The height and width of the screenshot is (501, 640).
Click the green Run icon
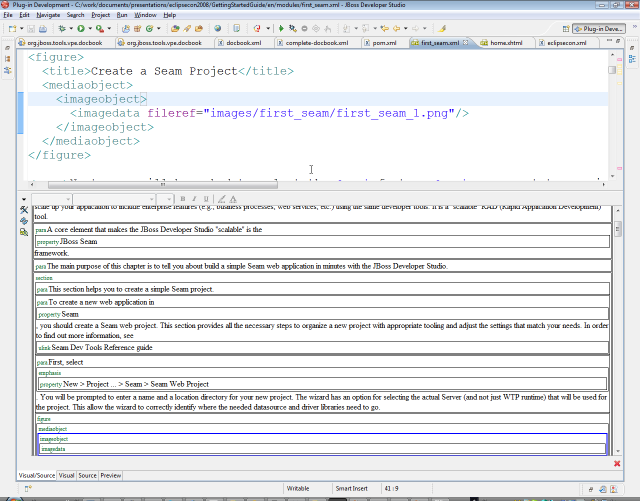point(81,29)
